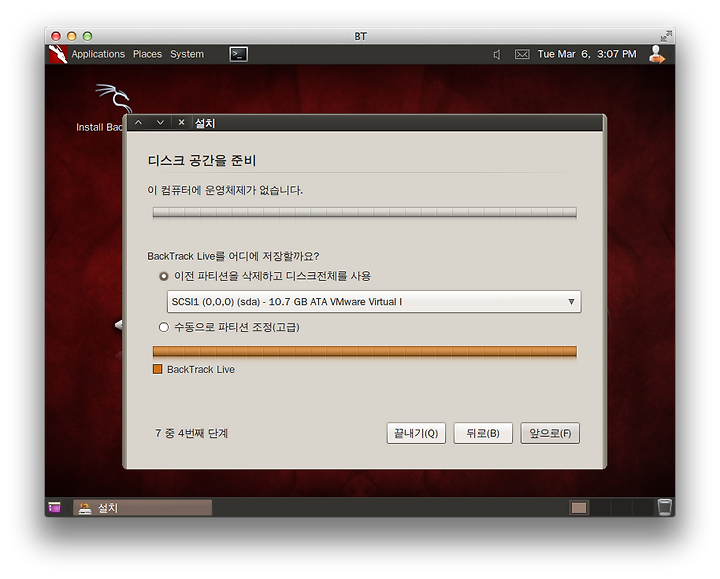Click the 끝내기(Q) quit button

click(416, 433)
